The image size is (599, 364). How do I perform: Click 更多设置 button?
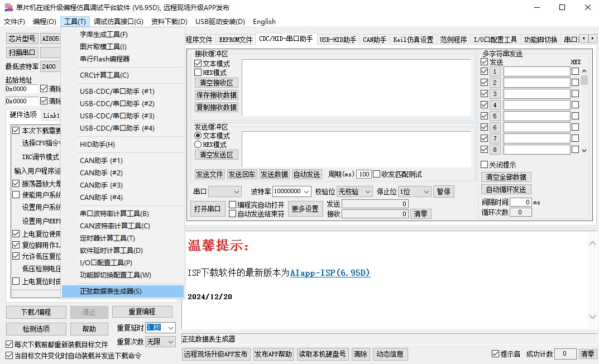305,209
